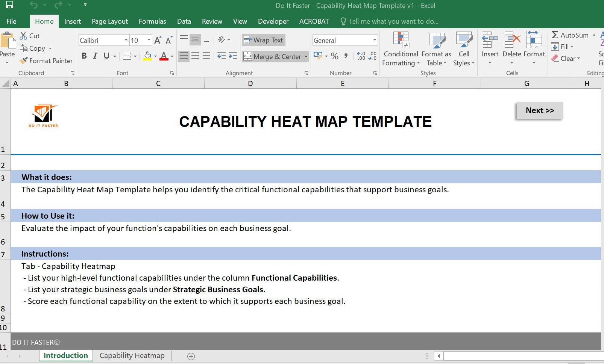Toggle Underline formatting

(106, 56)
